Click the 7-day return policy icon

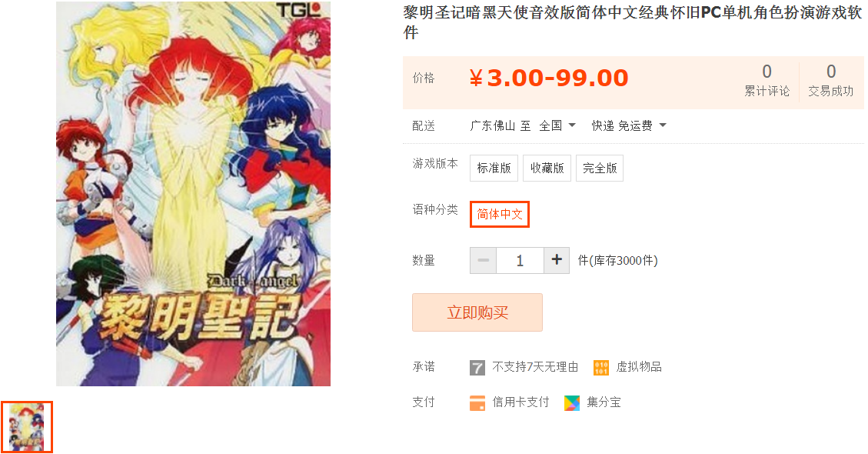pos(477,368)
